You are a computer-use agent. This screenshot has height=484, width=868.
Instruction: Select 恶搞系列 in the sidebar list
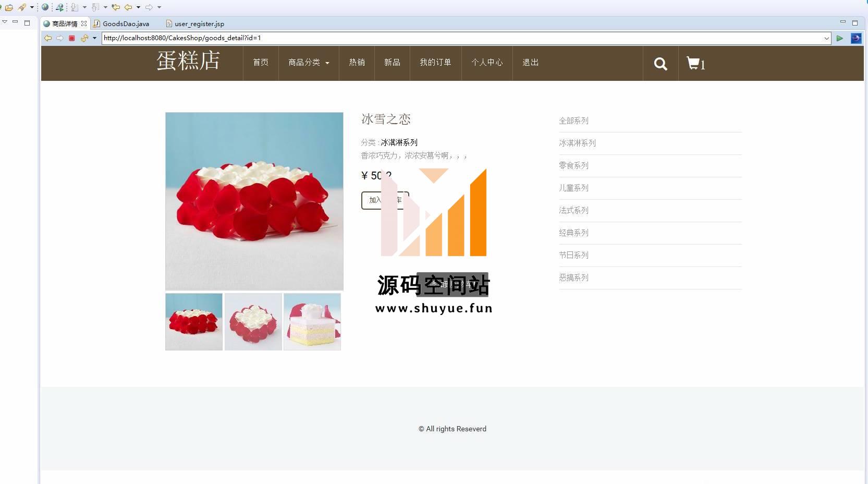pyautogui.click(x=573, y=278)
